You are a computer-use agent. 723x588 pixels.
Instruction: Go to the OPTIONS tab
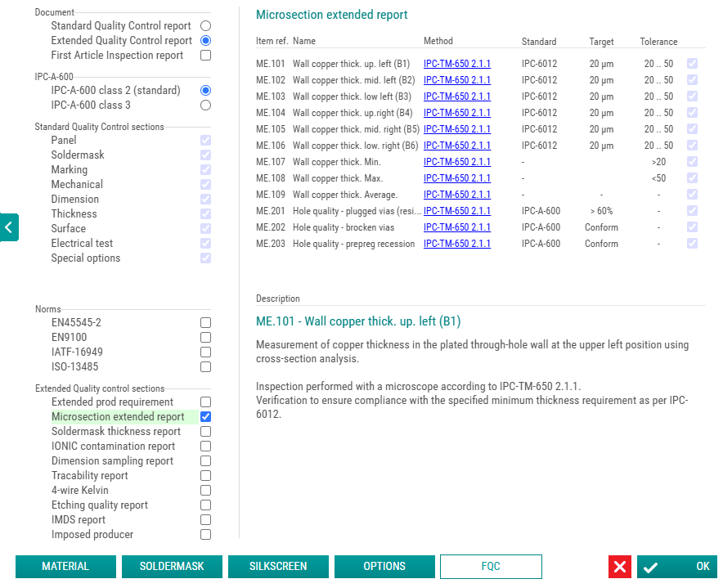(x=384, y=566)
